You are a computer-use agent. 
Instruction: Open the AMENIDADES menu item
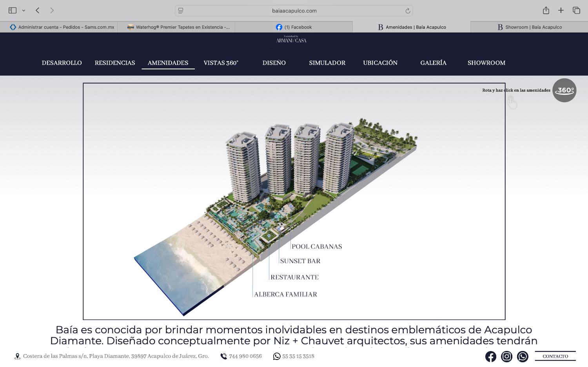point(168,63)
